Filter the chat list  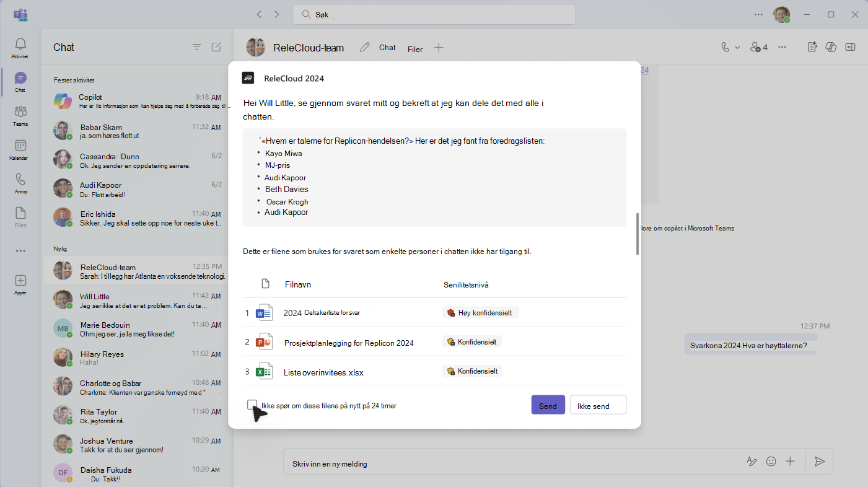pos(196,47)
